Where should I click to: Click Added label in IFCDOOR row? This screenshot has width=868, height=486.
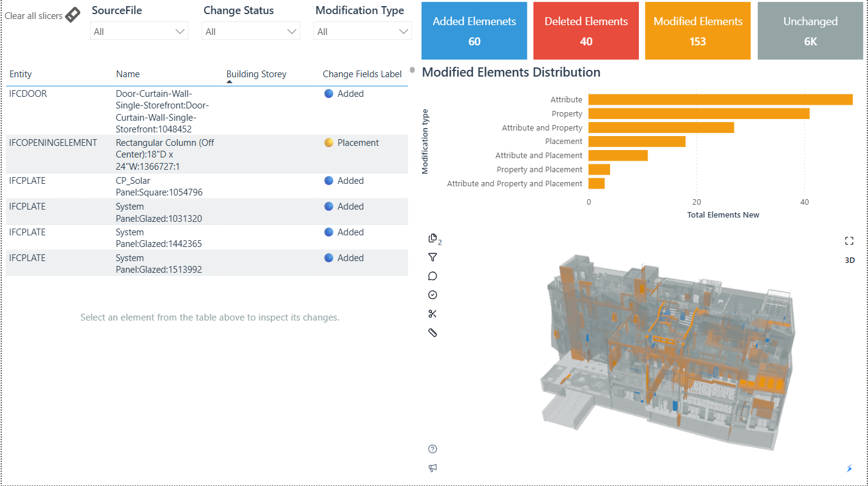[350, 94]
